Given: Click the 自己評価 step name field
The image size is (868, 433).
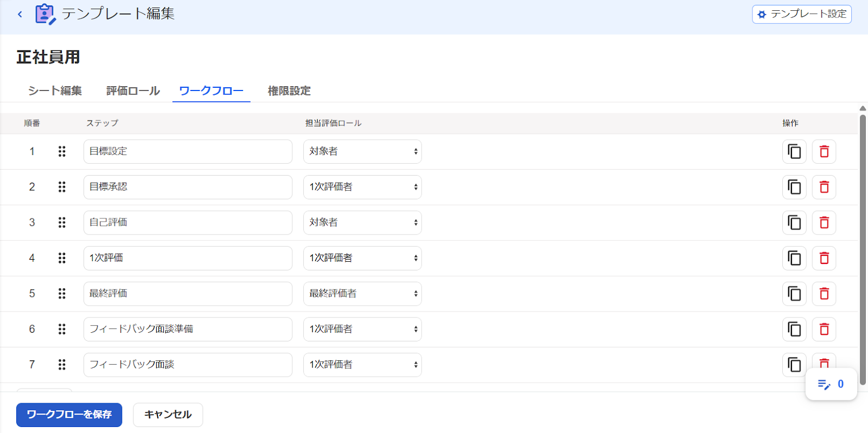Looking at the screenshot, I should (x=188, y=223).
